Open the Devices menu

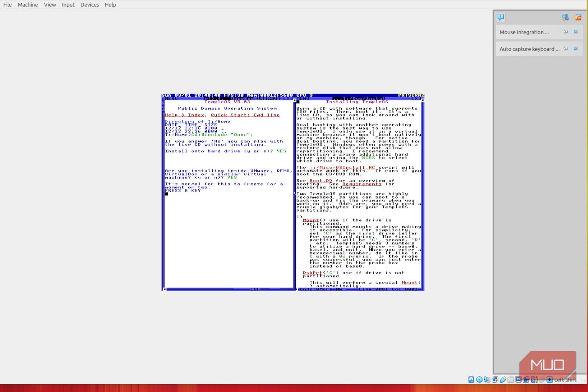point(89,5)
